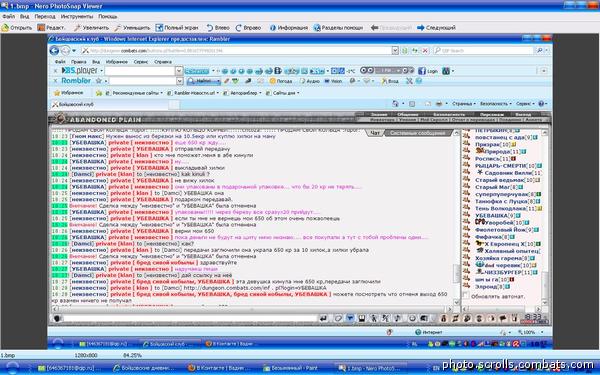Click the chat area vertical scrollbar

click(456, 217)
